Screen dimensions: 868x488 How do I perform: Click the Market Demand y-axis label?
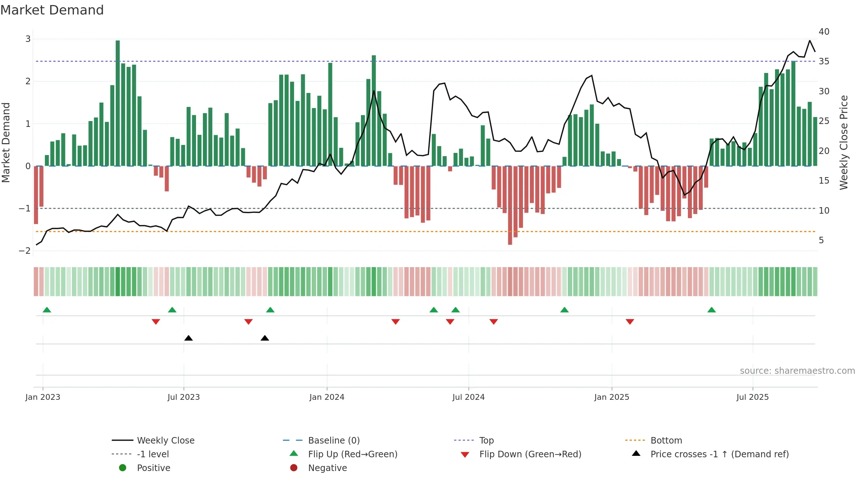pyautogui.click(x=6, y=142)
